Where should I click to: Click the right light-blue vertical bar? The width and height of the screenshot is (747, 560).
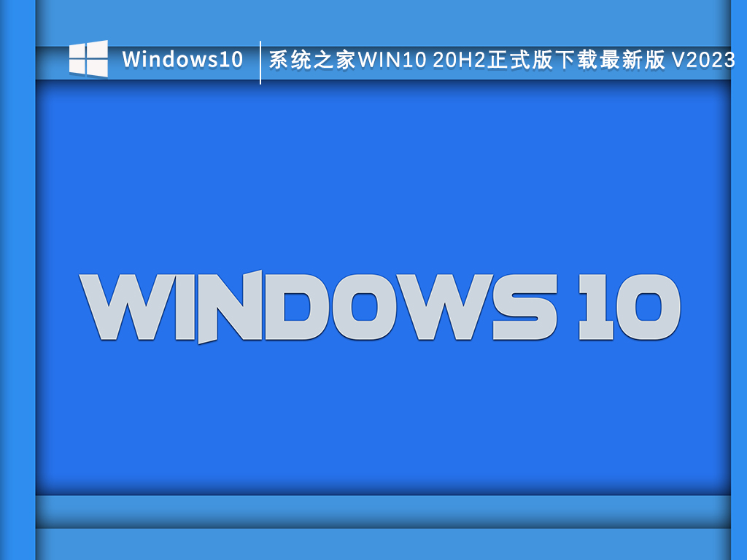(x=738, y=292)
